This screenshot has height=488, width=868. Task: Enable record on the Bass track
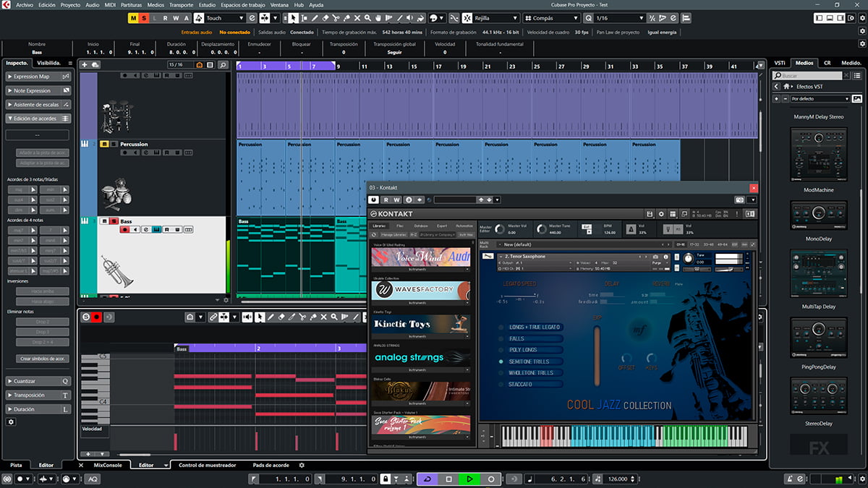pyautogui.click(x=124, y=230)
